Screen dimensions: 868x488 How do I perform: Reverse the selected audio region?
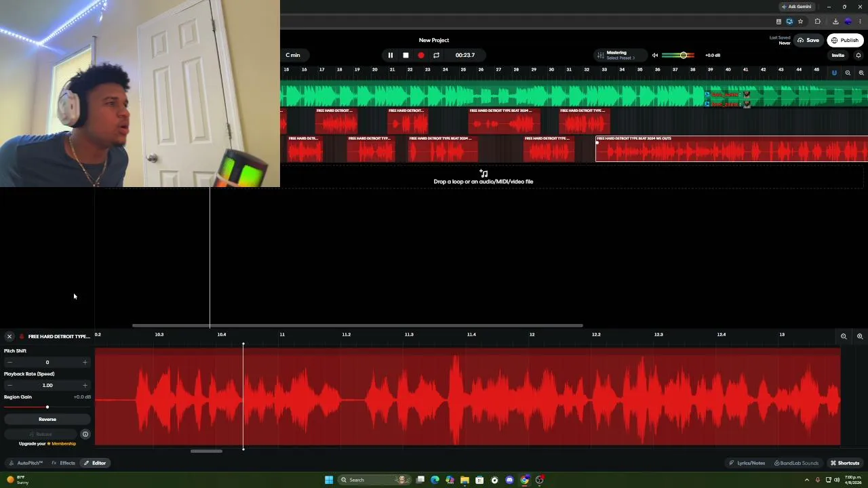[47, 420]
